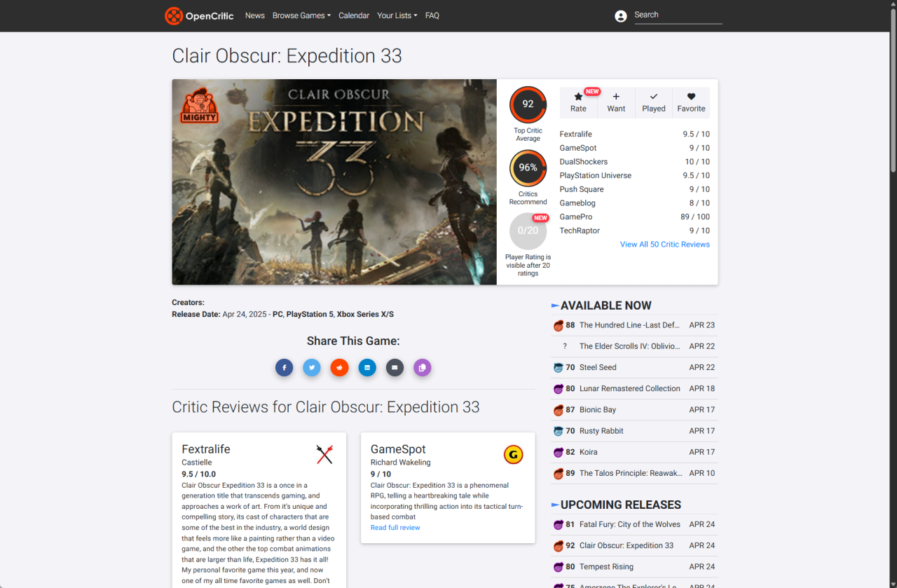
Task: Share the game on Reddit
Action: tap(339, 367)
